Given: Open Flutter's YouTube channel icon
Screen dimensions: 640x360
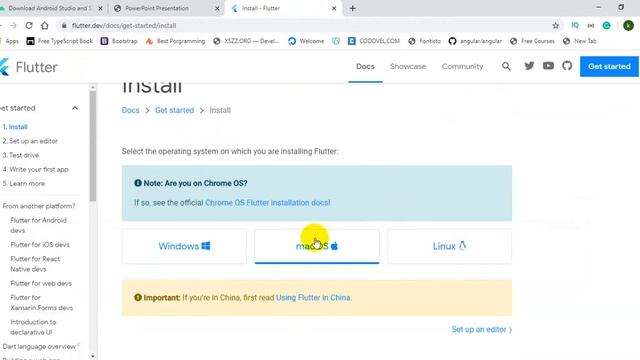Looking at the screenshot, I should [x=548, y=66].
